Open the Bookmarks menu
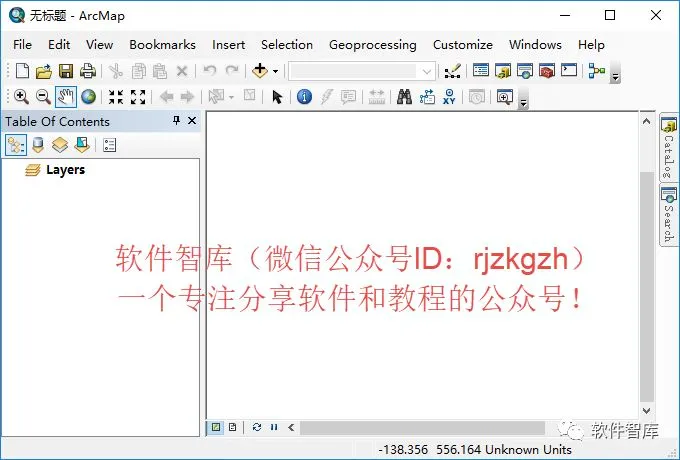The height and width of the screenshot is (460, 680). pyautogui.click(x=163, y=45)
